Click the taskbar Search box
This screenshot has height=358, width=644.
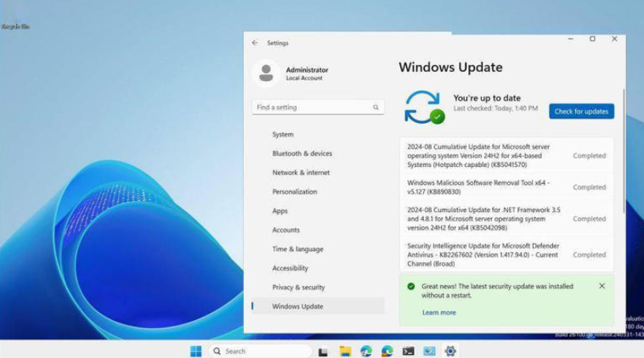[x=260, y=351]
